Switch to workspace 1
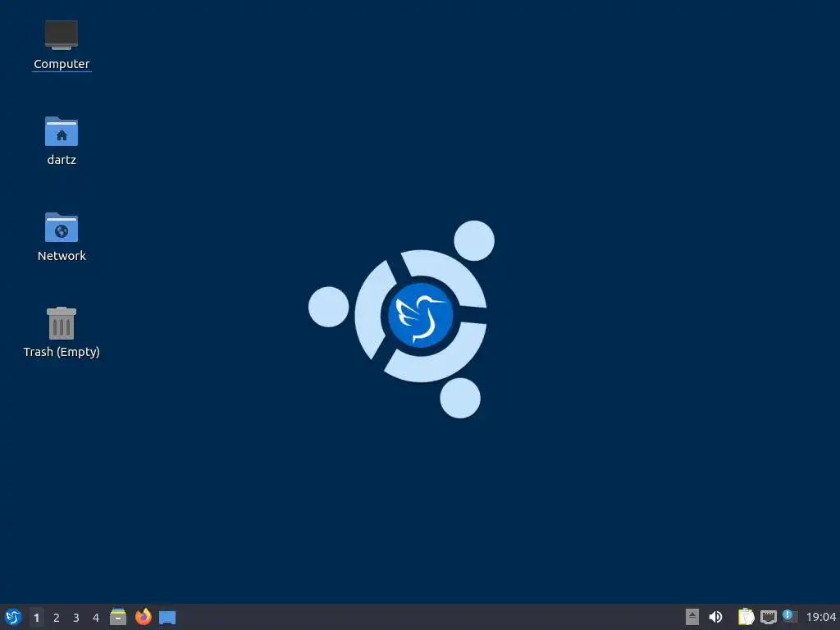The image size is (840, 630). tap(36, 618)
